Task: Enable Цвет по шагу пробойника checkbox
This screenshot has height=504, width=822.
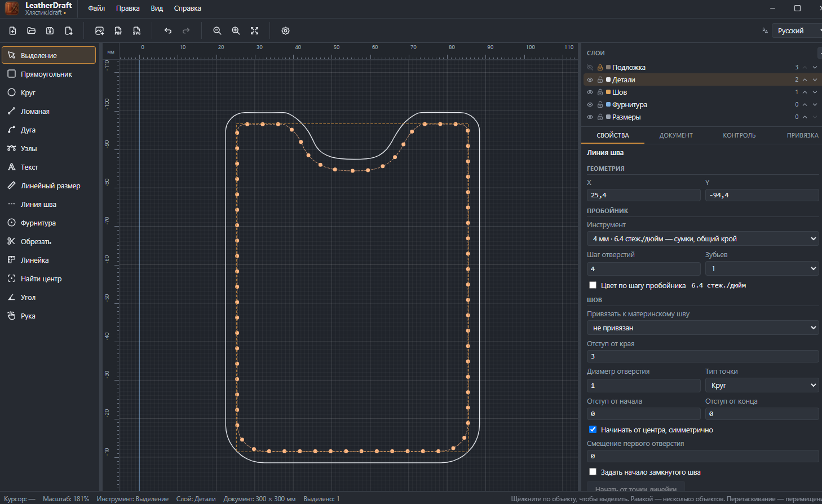Action: 593,285
